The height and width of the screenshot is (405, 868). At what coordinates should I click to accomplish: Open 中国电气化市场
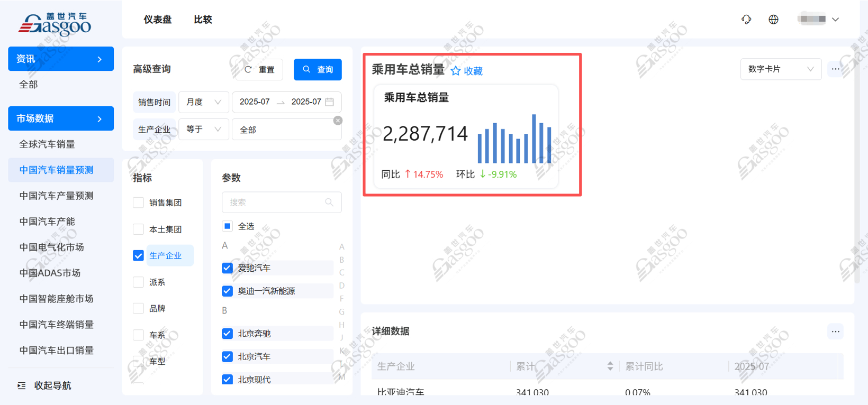click(x=52, y=247)
